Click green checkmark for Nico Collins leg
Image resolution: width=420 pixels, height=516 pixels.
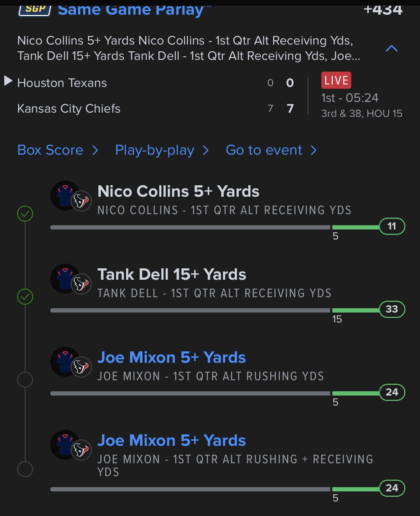coord(25,214)
